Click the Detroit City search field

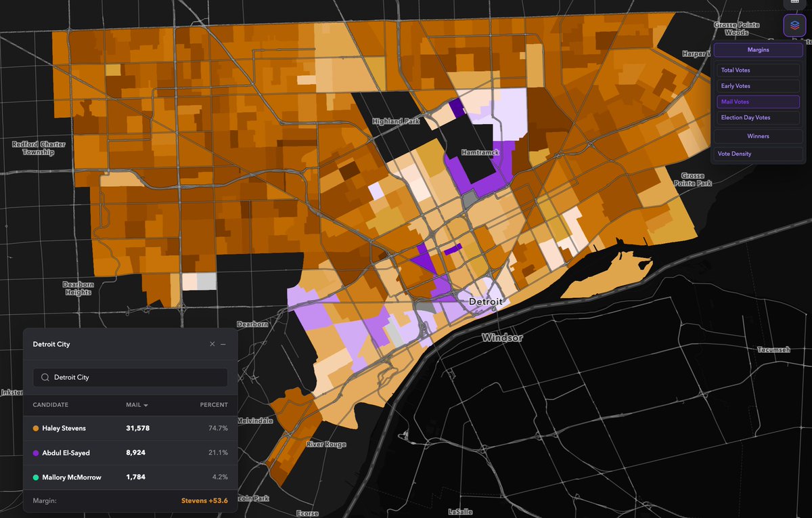click(x=131, y=377)
